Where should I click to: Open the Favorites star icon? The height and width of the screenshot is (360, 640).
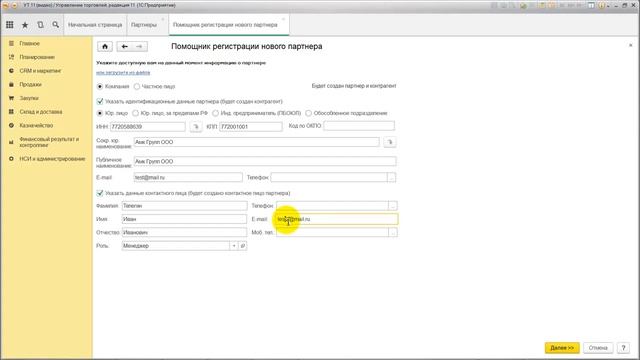25,25
